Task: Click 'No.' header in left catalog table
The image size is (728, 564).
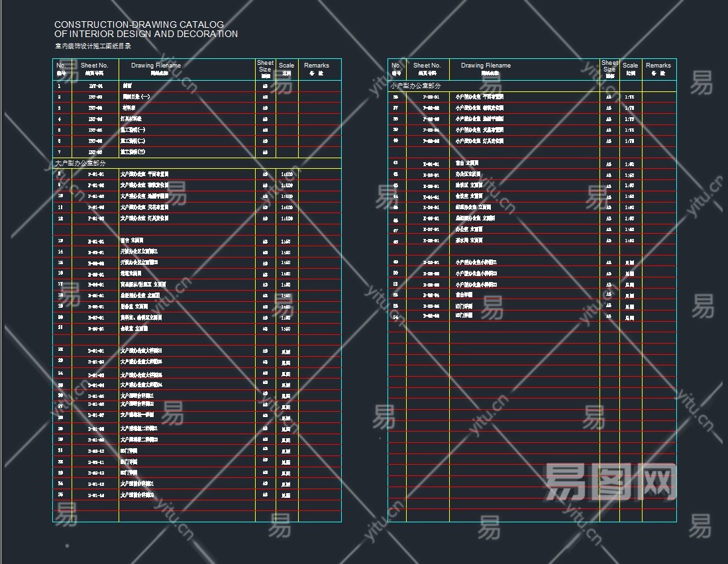Action: [62, 66]
